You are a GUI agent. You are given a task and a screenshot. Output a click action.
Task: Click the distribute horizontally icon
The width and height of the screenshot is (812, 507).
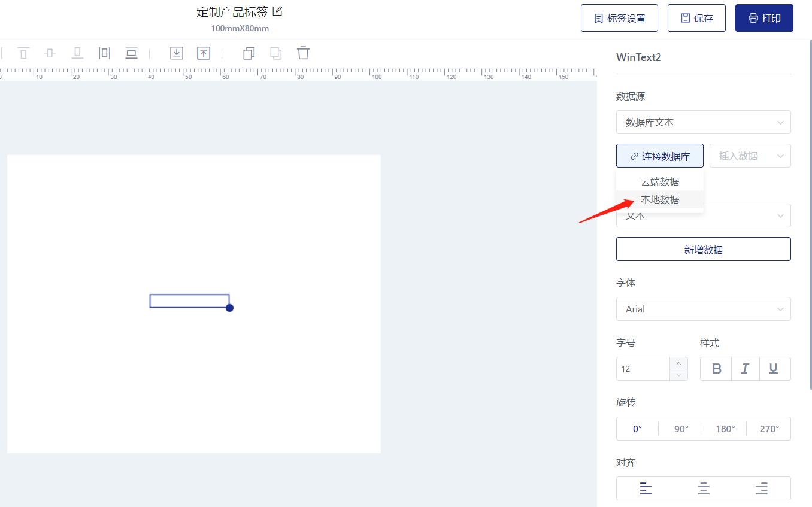click(104, 53)
